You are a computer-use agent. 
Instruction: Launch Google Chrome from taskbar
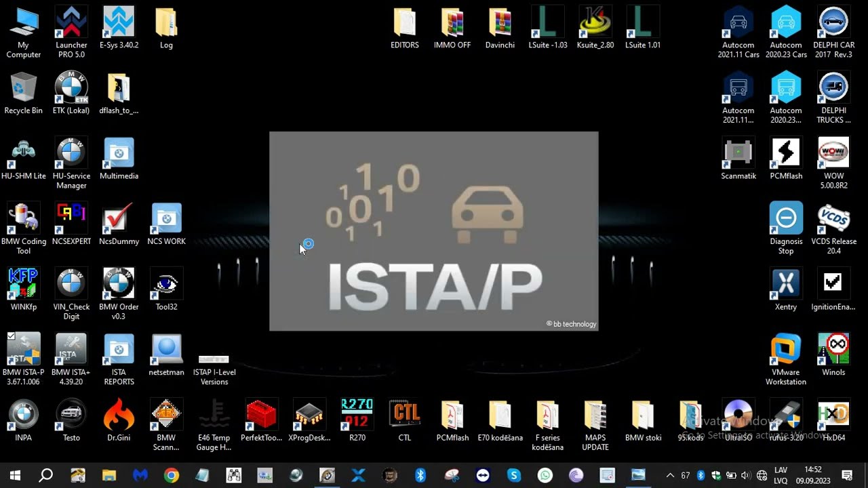tap(172, 475)
